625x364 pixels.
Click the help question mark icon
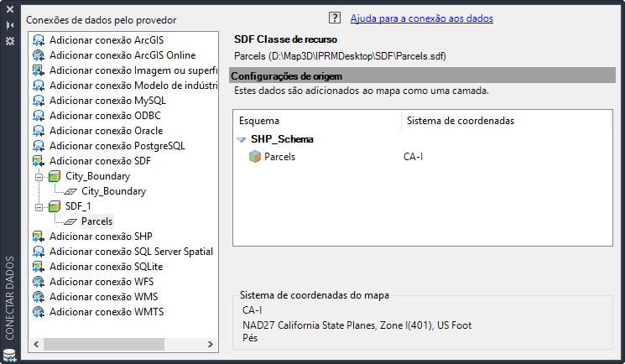click(x=335, y=18)
